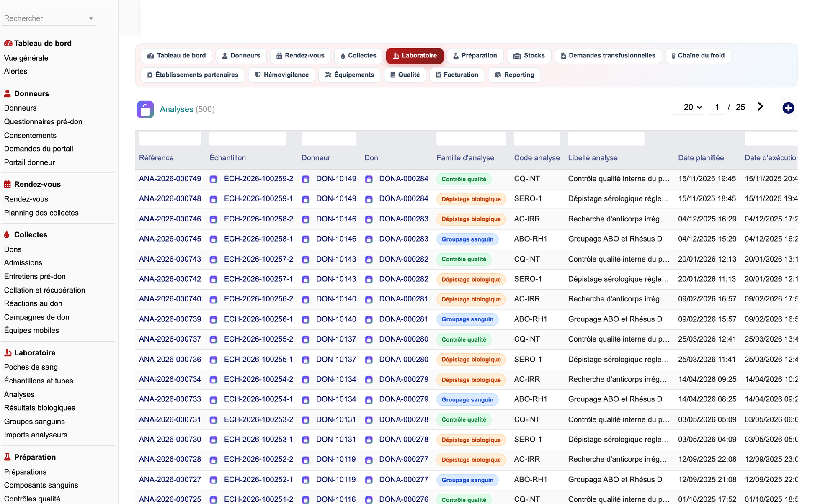Image resolution: width=815 pixels, height=504 pixels.
Task: Click donor icon beside DON-10134 in row ANA-2026-000734
Action: pos(306,380)
